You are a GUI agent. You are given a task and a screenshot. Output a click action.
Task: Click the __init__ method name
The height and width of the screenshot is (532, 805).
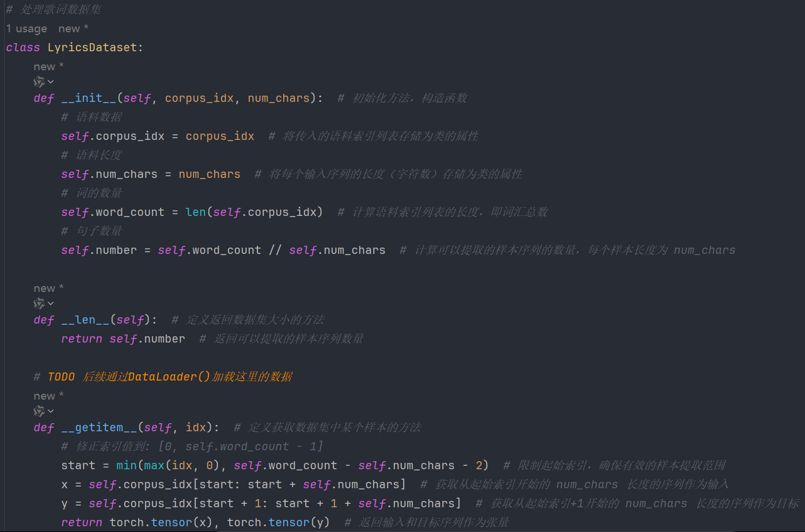click(x=89, y=98)
